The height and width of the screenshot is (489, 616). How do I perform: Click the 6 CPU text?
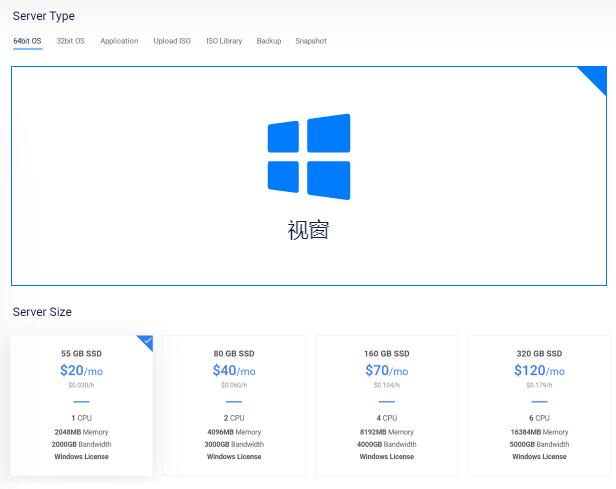point(539,418)
